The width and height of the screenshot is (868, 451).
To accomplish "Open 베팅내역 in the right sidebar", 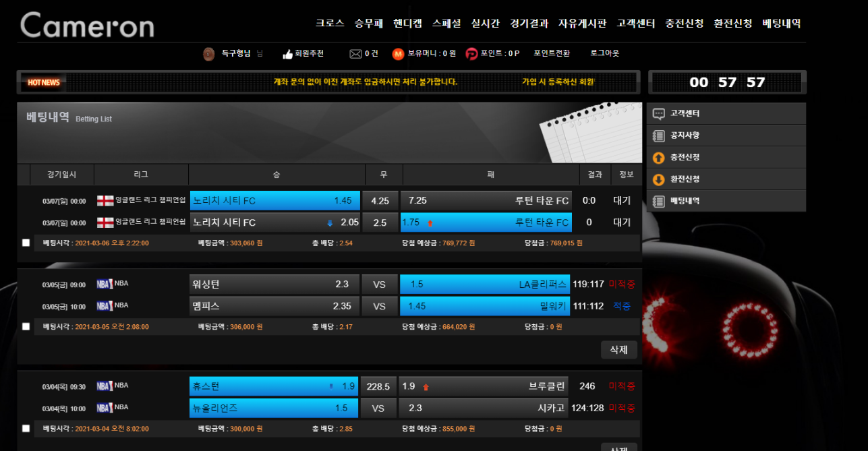I will pos(685,201).
